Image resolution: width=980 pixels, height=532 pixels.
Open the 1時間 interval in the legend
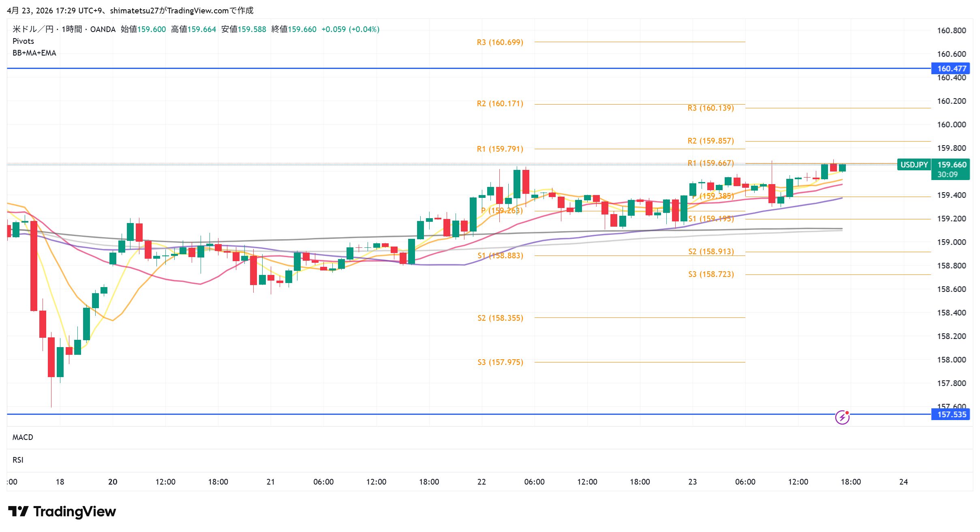72,29
